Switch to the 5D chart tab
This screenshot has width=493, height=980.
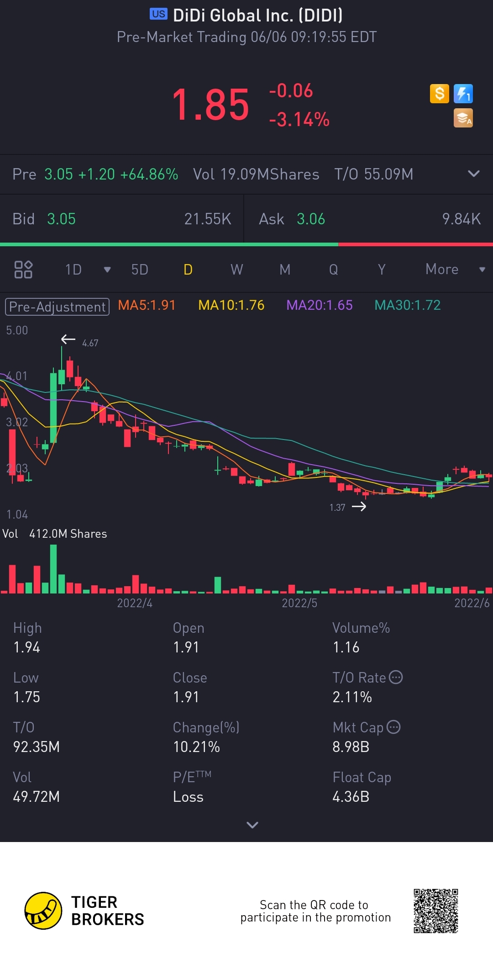(140, 270)
